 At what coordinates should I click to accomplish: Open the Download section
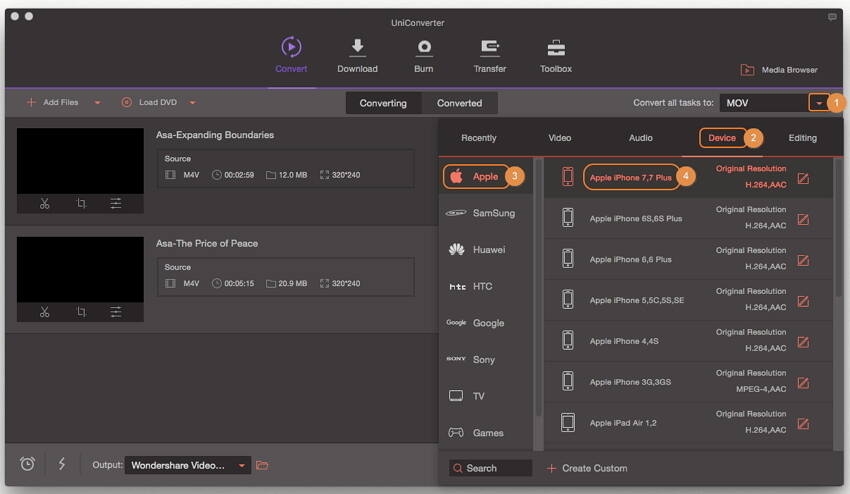[x=357, y=54]
